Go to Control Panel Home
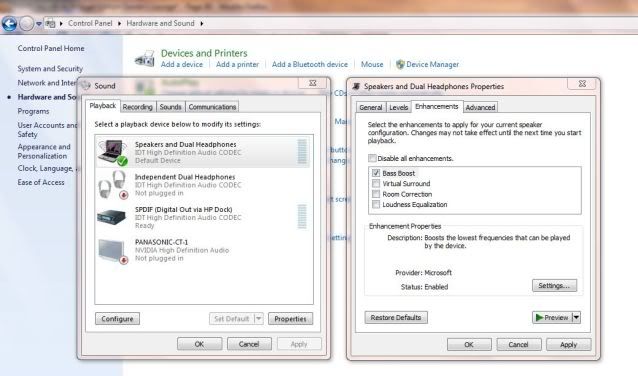The image size is (638, 376). (x=51, y=48)
